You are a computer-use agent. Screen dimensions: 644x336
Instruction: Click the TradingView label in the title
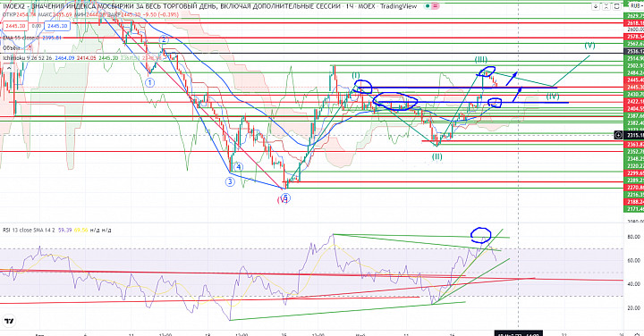pos(398,6)
